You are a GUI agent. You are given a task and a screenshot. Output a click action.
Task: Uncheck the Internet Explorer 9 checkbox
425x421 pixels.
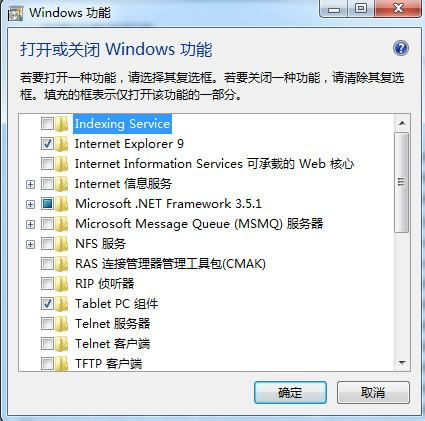47,144
